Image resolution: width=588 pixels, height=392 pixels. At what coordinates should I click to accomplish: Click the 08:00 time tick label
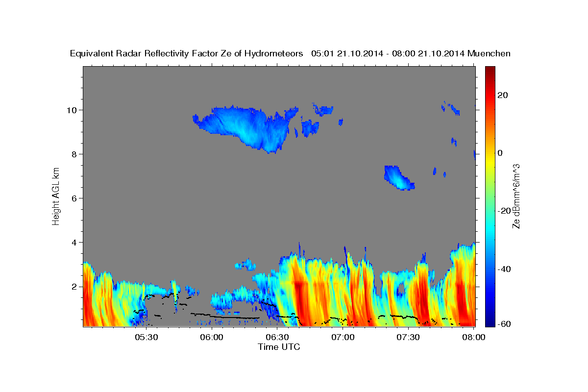tap(473, 337)
